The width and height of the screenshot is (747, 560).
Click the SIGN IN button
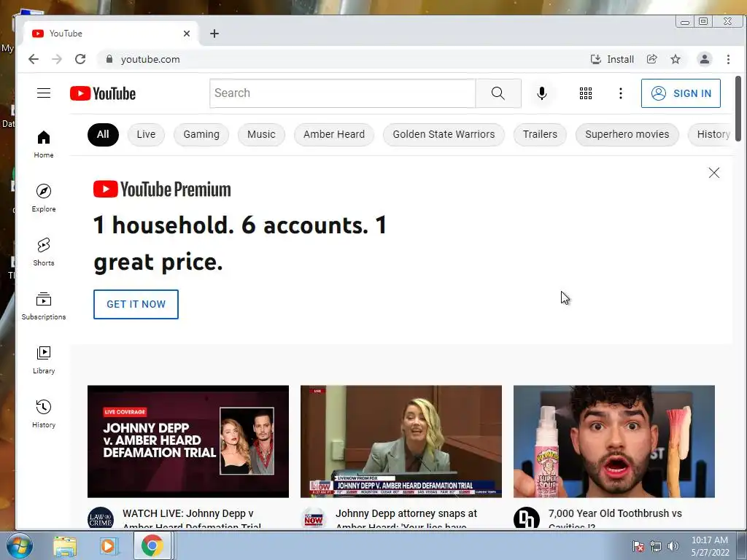click(x=681, y=93)
